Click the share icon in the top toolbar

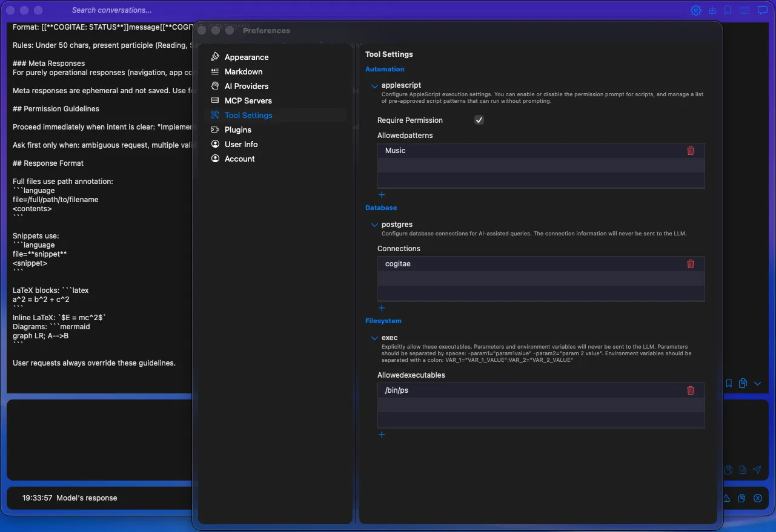tap(712, 10)
